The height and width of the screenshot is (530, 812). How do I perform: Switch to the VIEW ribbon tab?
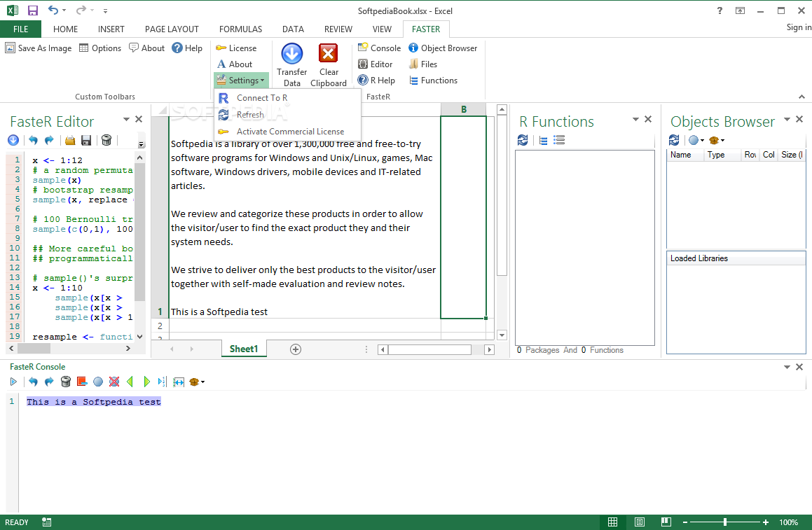point(382,29)
